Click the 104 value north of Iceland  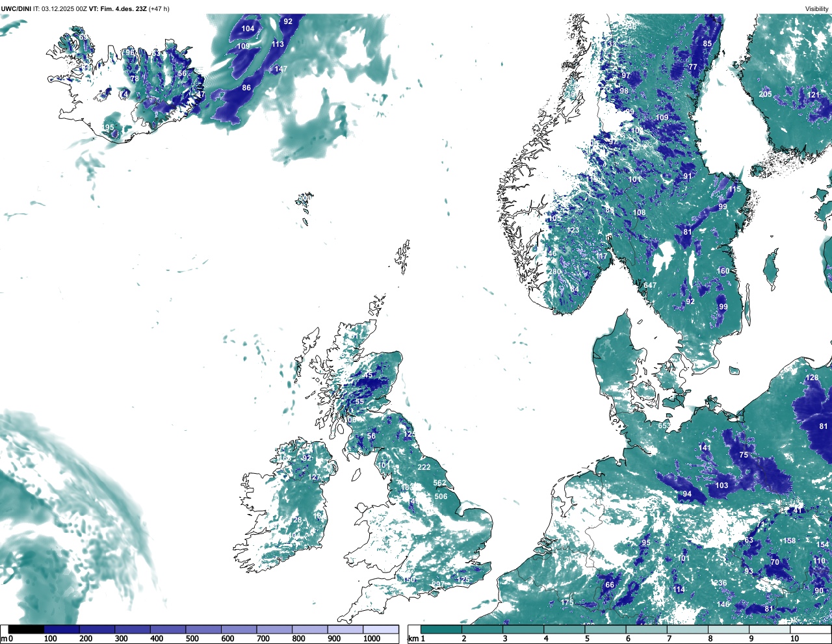pyautogui.click(x=248, y=29)
